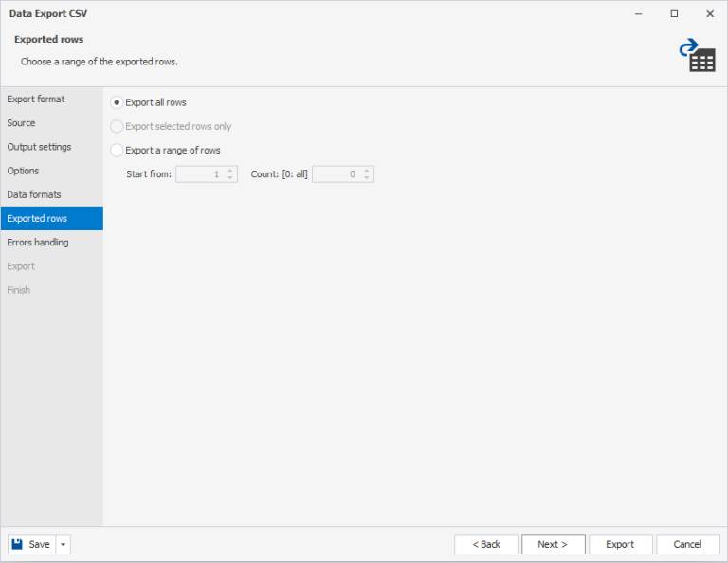The width and height of the screenshot is (728, 563).
Task: Open the Save dropdown arrow
Action: tap(64, 544)
